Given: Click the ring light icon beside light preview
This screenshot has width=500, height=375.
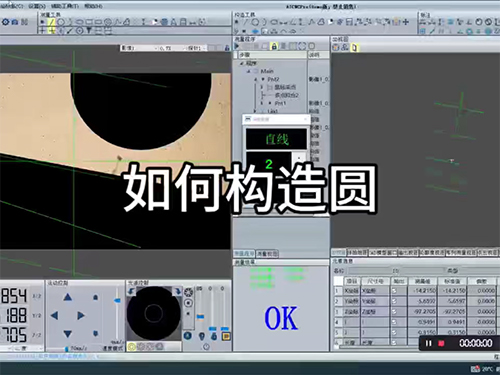Looking at the screenshot, I should pos(189,292).
